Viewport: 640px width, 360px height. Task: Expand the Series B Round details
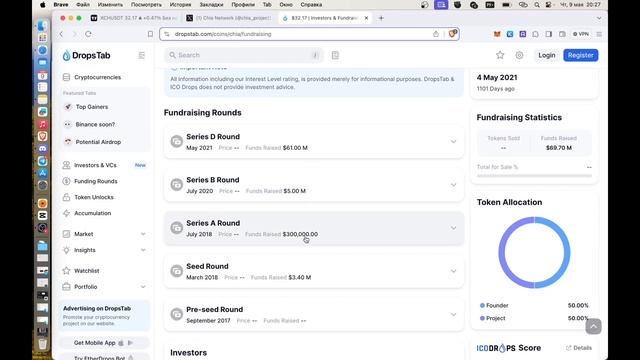click(x=453, y=185)
